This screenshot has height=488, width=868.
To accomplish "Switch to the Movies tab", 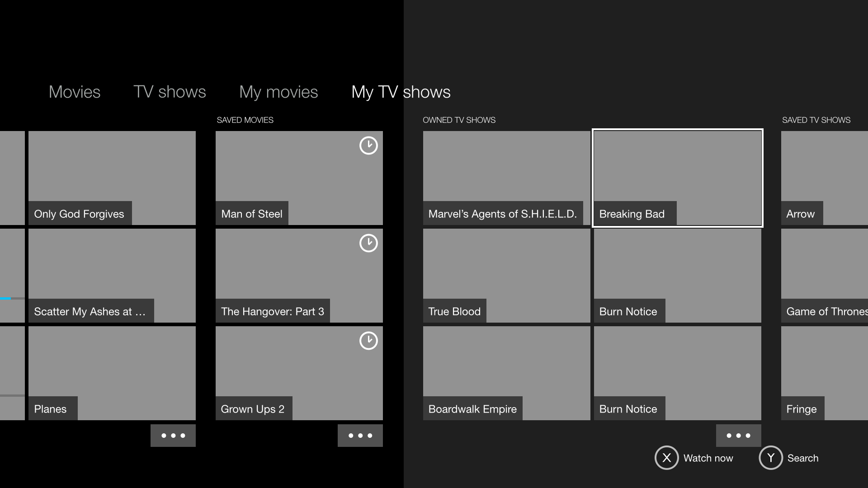I will coord(75,92).
